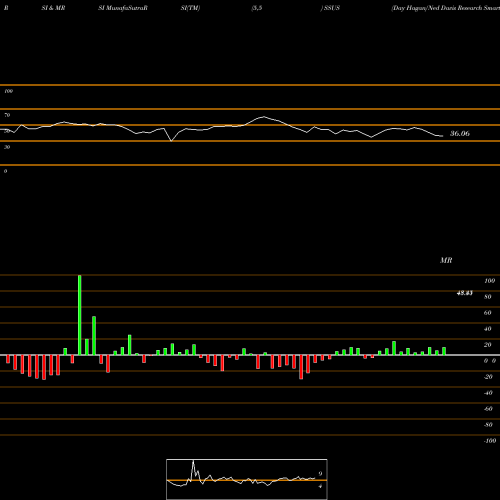
Task: Click the 'Day Hagan/Ned Davis Research' title text
Action: pyautogui.click(x=437, y=8)
